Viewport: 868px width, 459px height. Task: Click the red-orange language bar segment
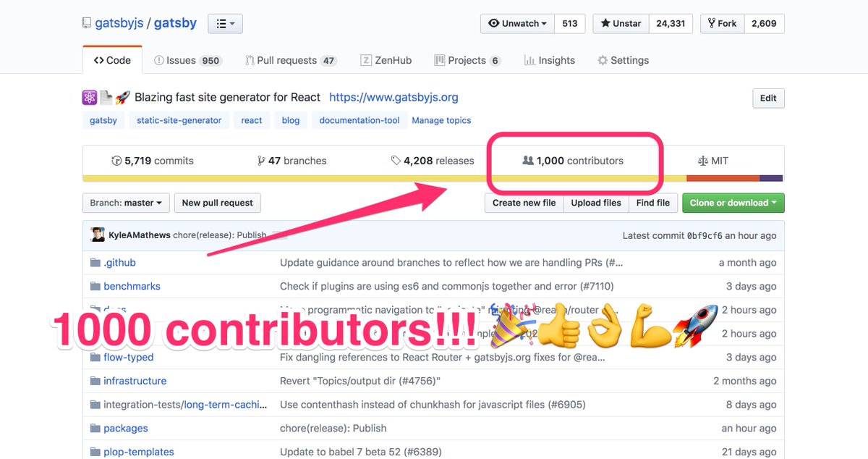[723, 178]
